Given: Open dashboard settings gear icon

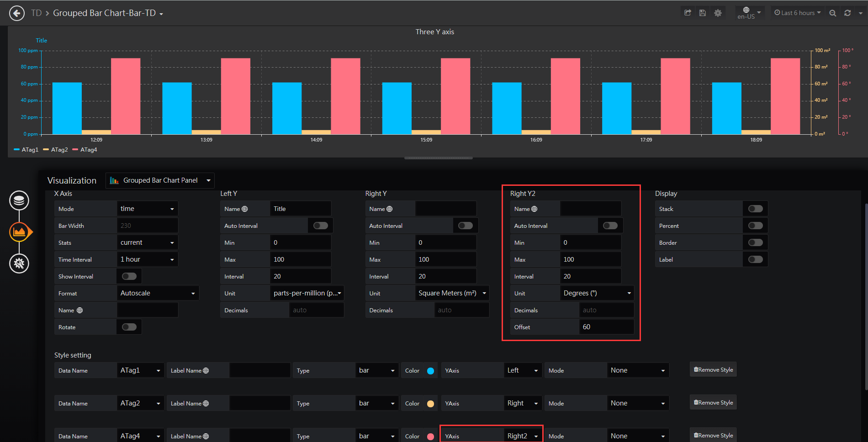Looking at the screenshot, I should [718, 13].
